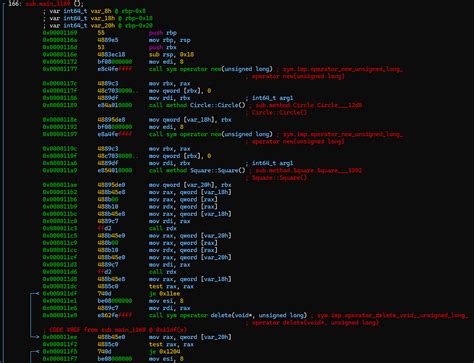This screenshot has width=474, height=363.
Task: Click the address 0x0000116d
Action: 60,47
